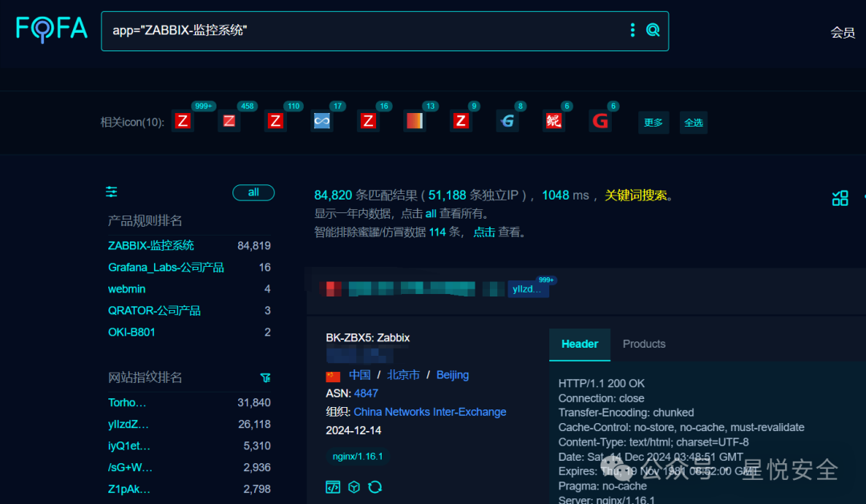Select fingerprint Torho… in ranking list
Image resolution: width=866 pixels, height=504 pixels.
[127, 403]
